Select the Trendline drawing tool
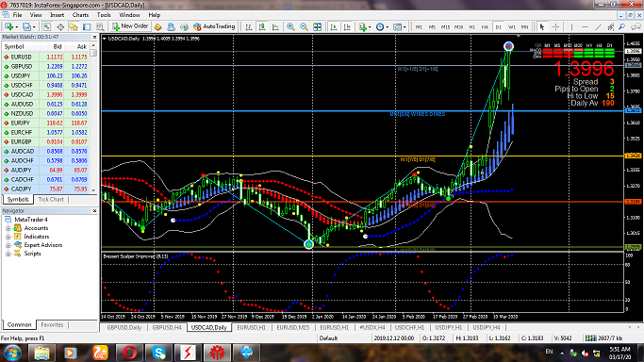Screen dimensions: 644x362 click(598, 26)
